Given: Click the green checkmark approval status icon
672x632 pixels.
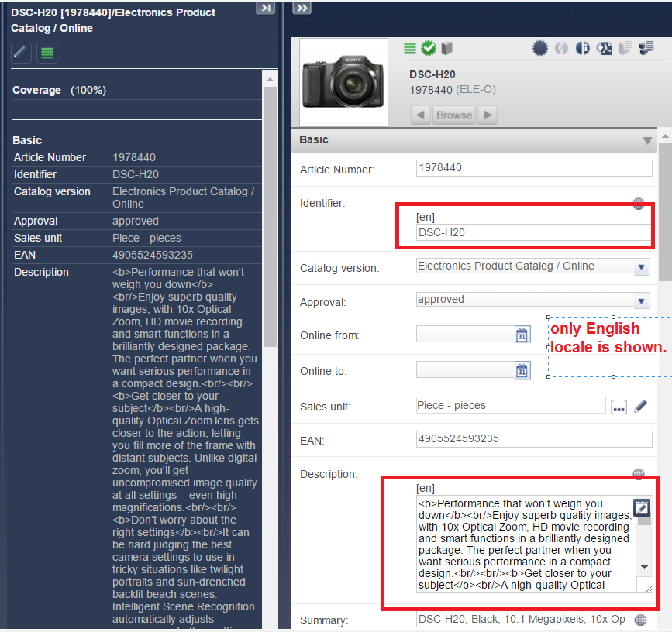Looking at the screenshot, I should [428, 48].
